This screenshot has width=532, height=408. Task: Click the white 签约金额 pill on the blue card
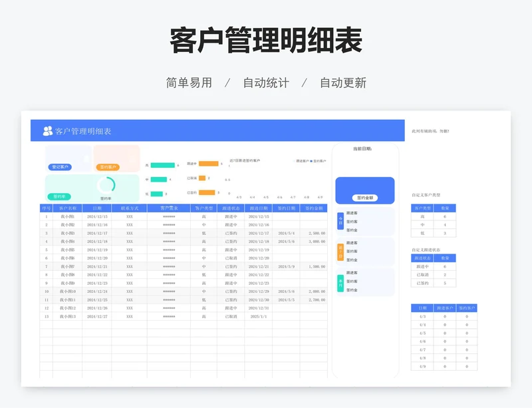click(x=364, y=198)
